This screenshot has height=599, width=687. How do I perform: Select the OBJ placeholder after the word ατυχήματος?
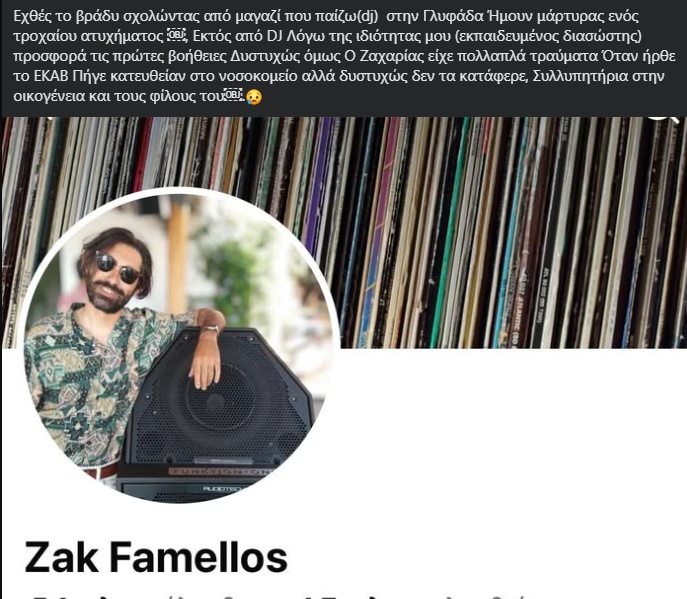coord(177,35)
